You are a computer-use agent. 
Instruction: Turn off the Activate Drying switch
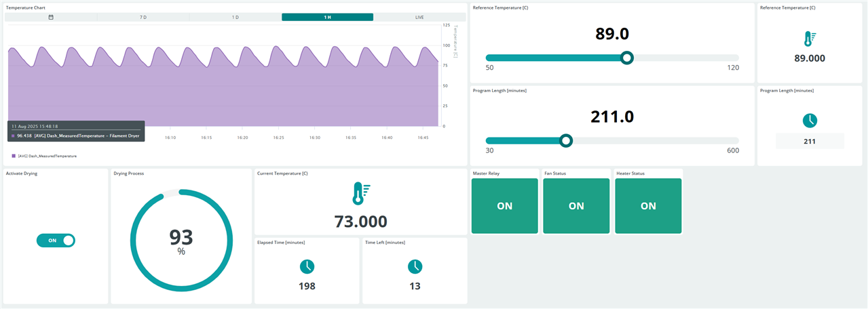click(56, 241)
